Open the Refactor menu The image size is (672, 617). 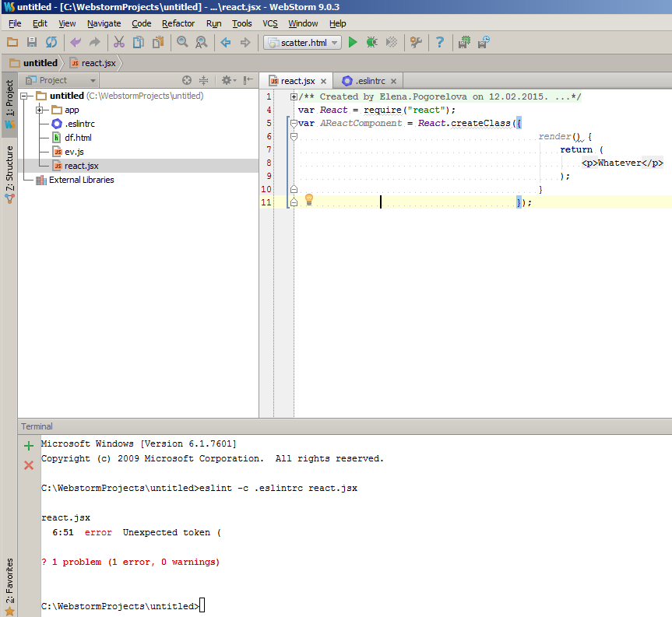click(x=178, y=23)
